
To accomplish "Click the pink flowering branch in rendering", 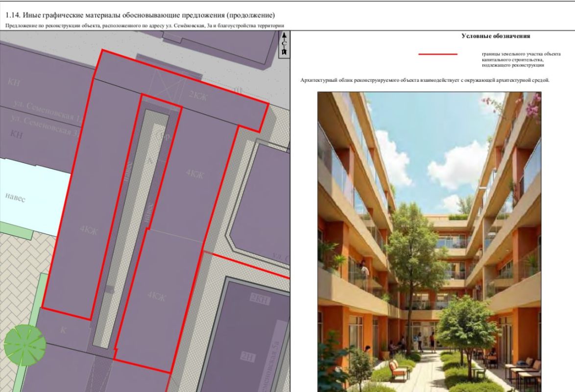I will 521,106.
